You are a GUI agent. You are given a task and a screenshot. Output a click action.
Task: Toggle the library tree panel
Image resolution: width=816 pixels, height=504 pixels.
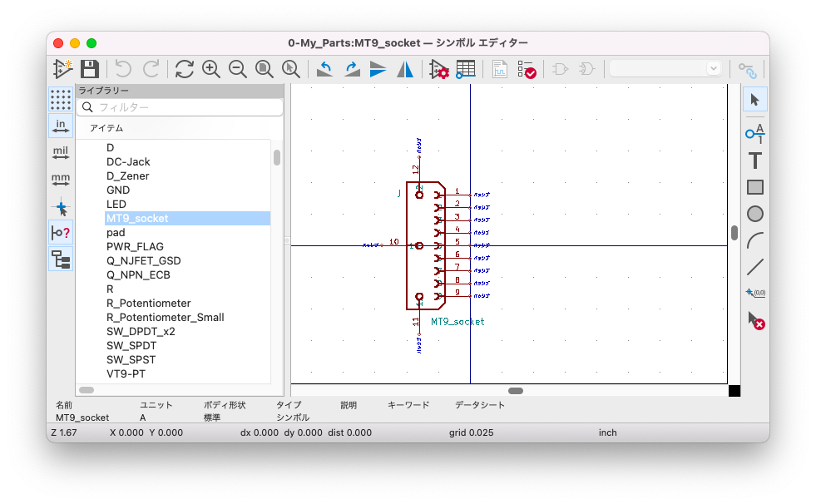coord(61,259)
